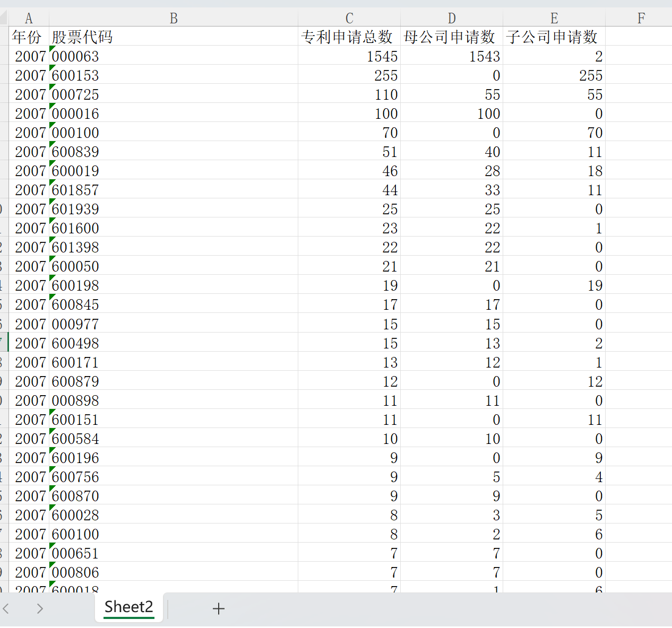Select column D header

[x=452, y=19]
